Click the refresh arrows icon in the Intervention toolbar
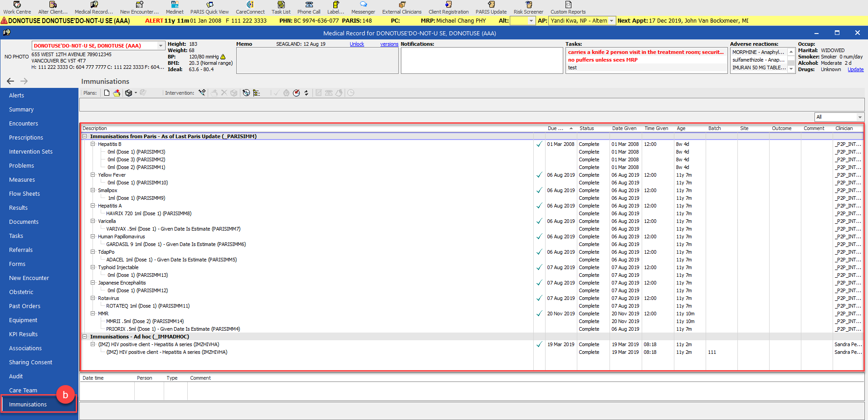 click(x=307, y=93)
